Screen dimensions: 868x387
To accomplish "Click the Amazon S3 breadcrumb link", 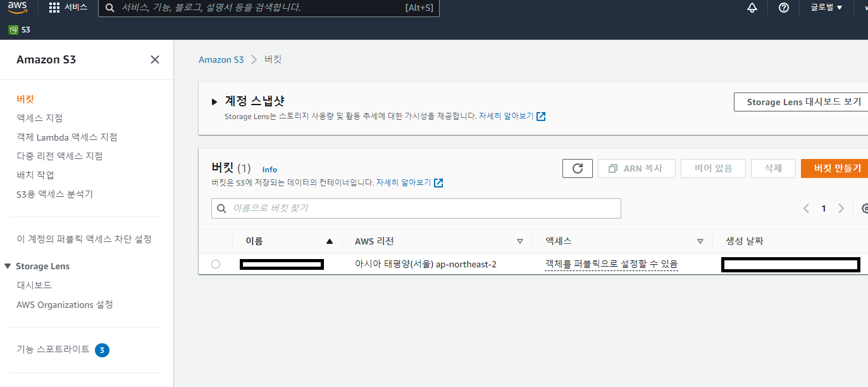I will coord(221,60).
